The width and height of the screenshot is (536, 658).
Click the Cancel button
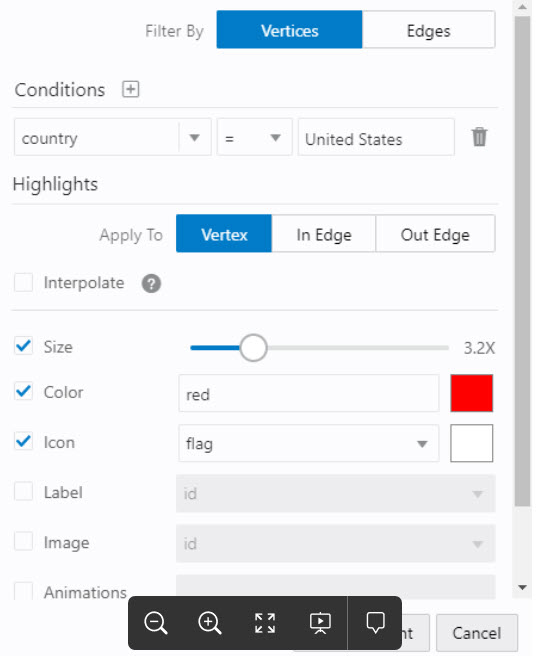point(477,633)
